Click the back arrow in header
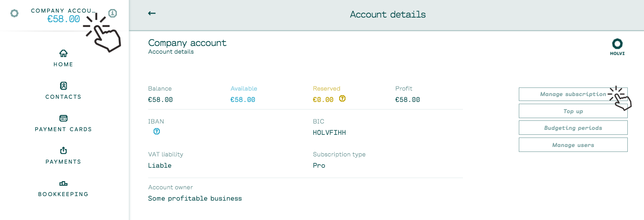The height and width of the screenshot is (220, 644). [x=152, y=13]
